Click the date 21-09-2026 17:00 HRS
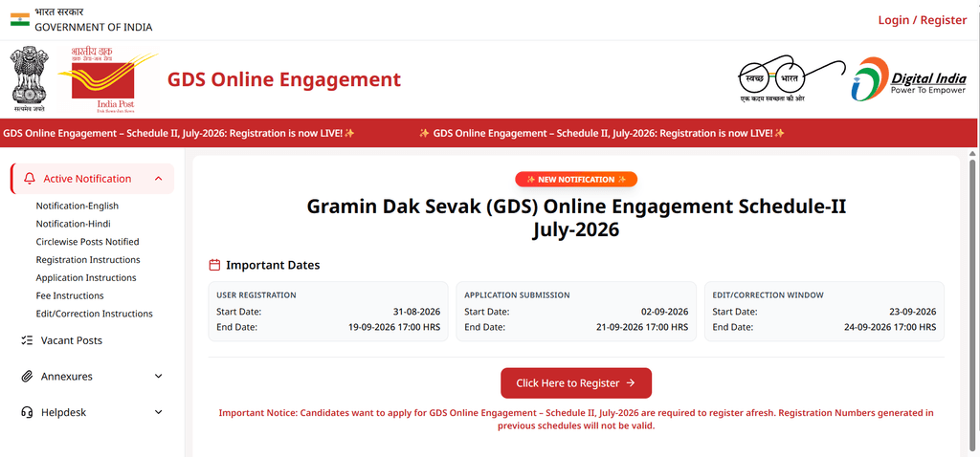The image size is (980, 457). [x=642, y=327]
